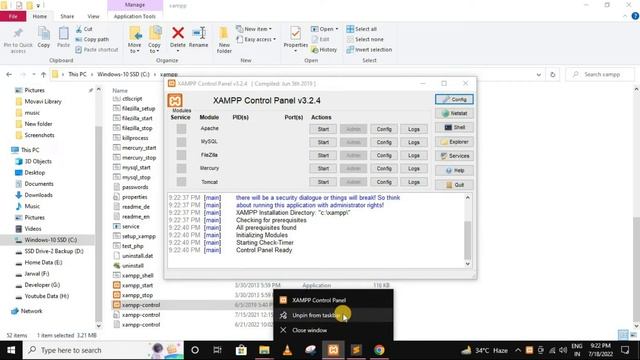Open Netstat in XAMPP panel
This screenshot has width=640, height=360.
[454, 113]
